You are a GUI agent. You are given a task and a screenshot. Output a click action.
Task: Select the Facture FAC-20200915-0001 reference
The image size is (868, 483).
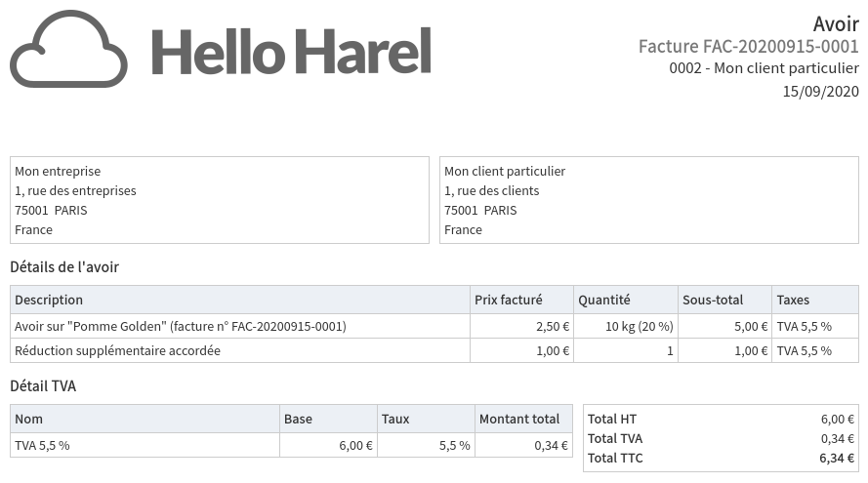(748, 47)
